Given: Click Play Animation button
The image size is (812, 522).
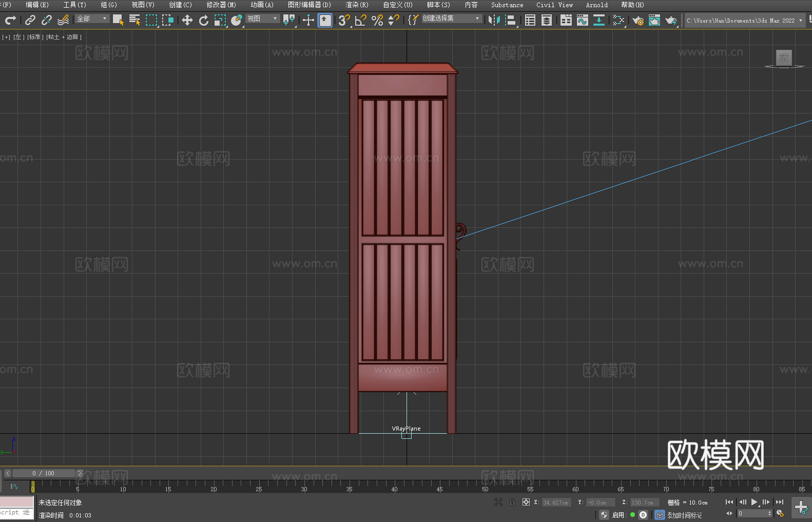Looking at the screenshot, I should (x=755, y=502).
